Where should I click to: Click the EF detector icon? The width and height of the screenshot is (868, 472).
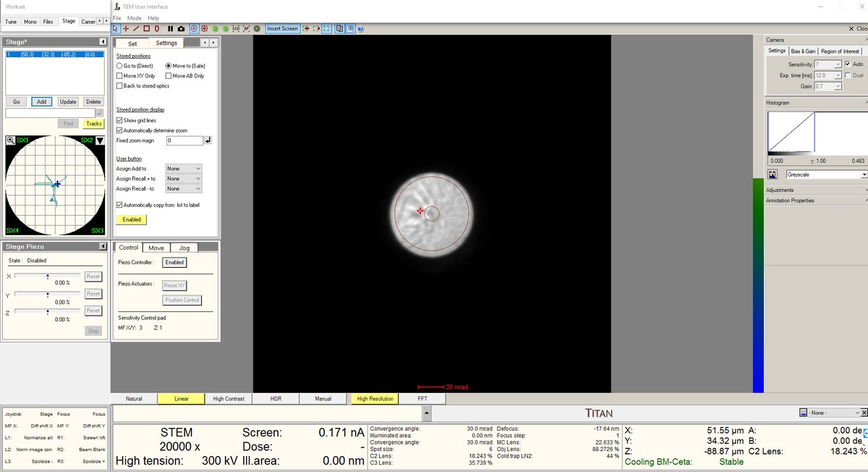[246, 29]
